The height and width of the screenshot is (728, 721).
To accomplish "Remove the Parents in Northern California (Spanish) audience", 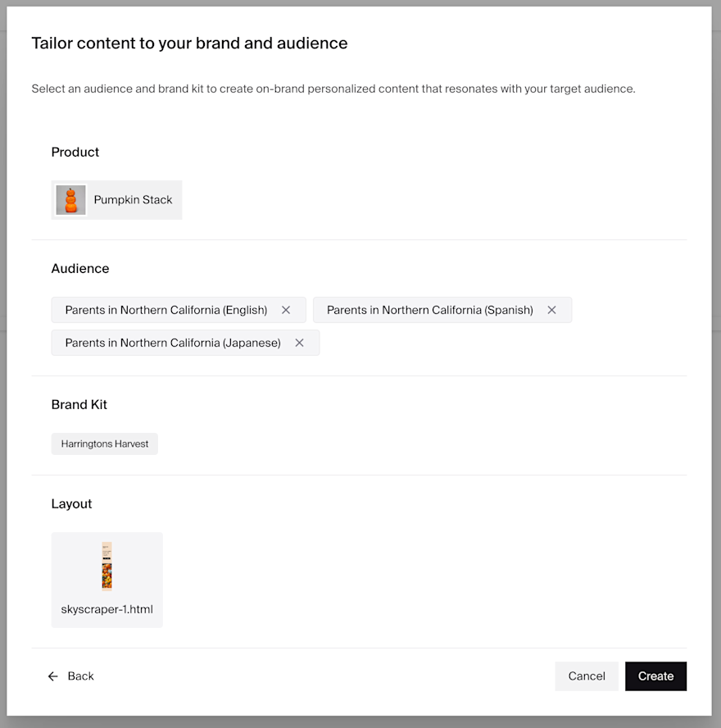I will pyautogui.click(x=551, y=310).
